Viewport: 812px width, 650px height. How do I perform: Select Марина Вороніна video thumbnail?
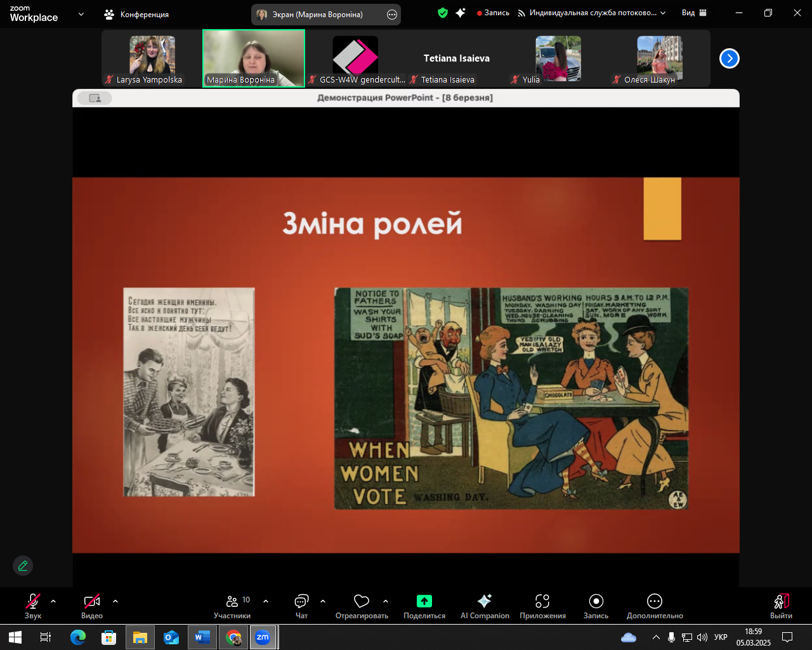pos(254,58)
